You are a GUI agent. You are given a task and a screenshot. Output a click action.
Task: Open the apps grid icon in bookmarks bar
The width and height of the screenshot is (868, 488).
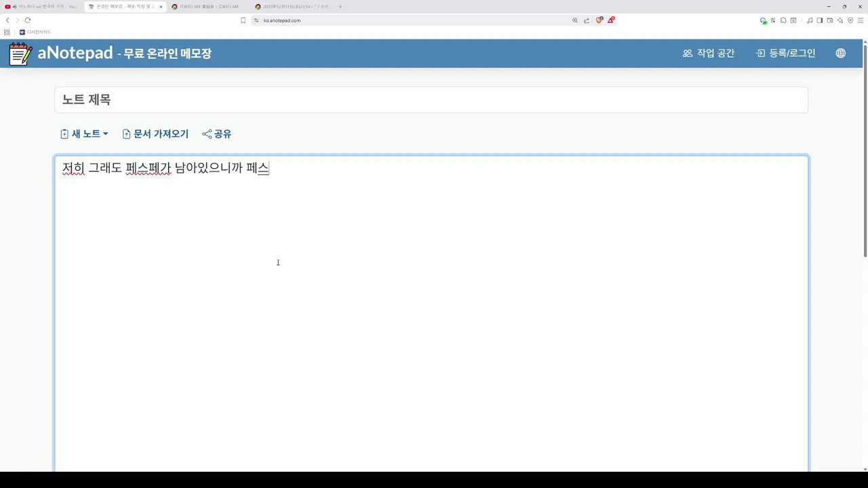tap(7, 32)
